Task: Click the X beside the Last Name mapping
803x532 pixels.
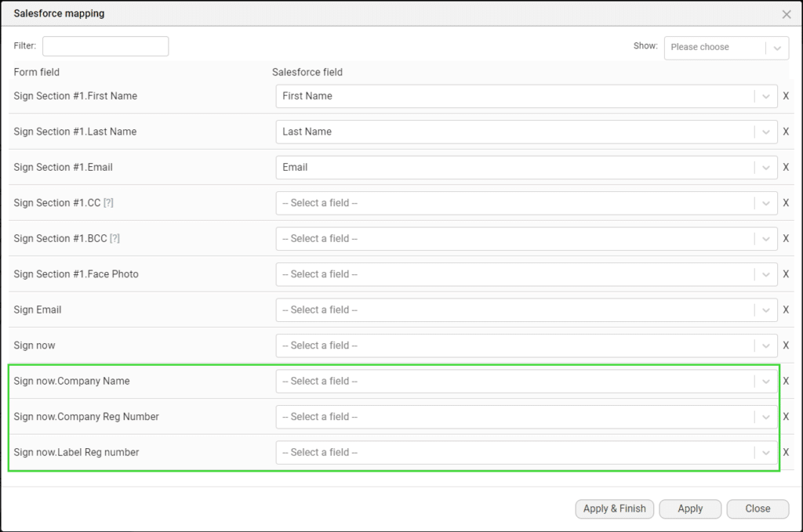Action: tap(786, 132)
